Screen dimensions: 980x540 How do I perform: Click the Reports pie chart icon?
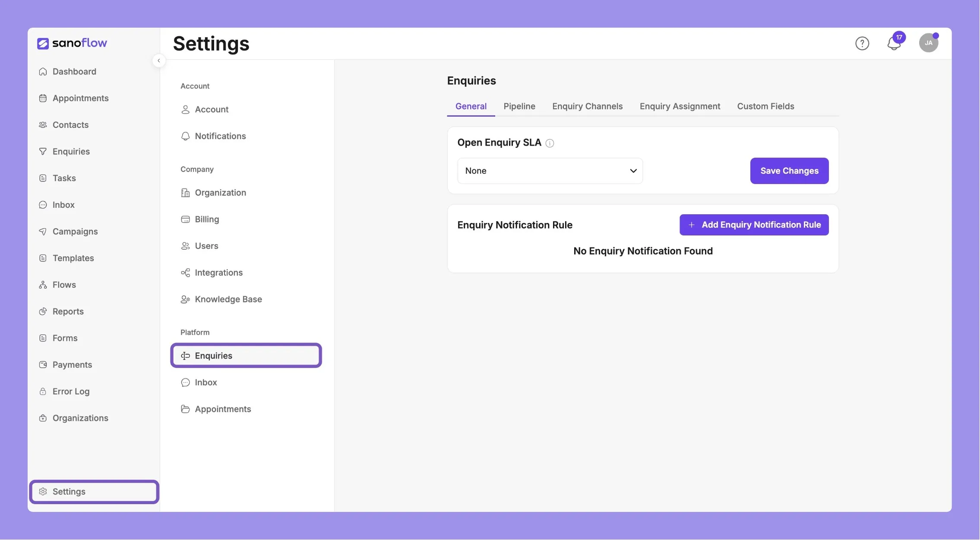[43, 311]
